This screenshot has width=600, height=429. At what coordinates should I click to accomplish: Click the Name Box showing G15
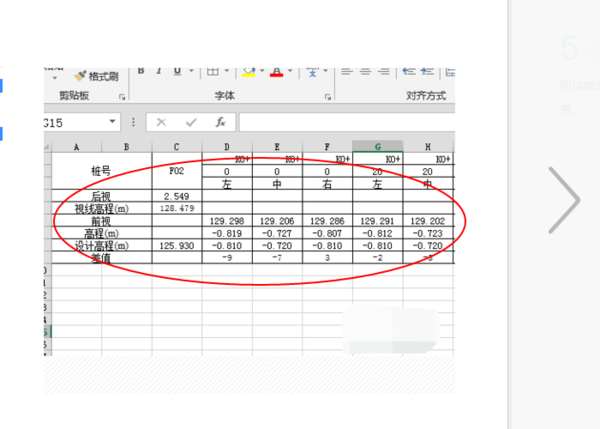coord(75,122)
